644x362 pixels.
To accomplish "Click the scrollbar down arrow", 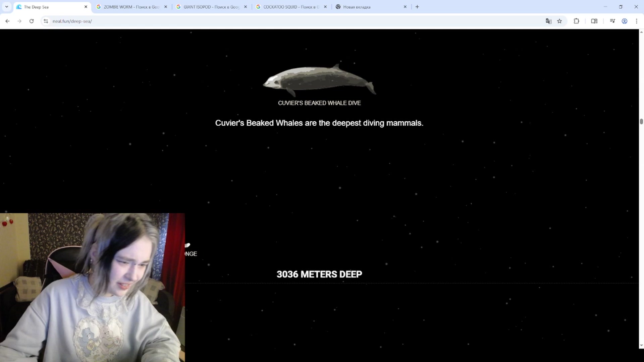I will tap(641, 346).
